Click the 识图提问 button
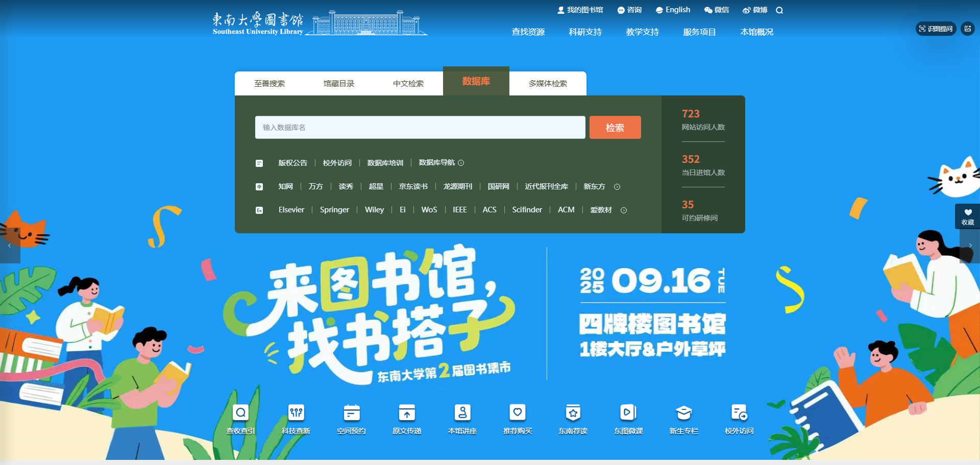Image resolution: width=980 pixels, height=465 pixels. [936, 29]
